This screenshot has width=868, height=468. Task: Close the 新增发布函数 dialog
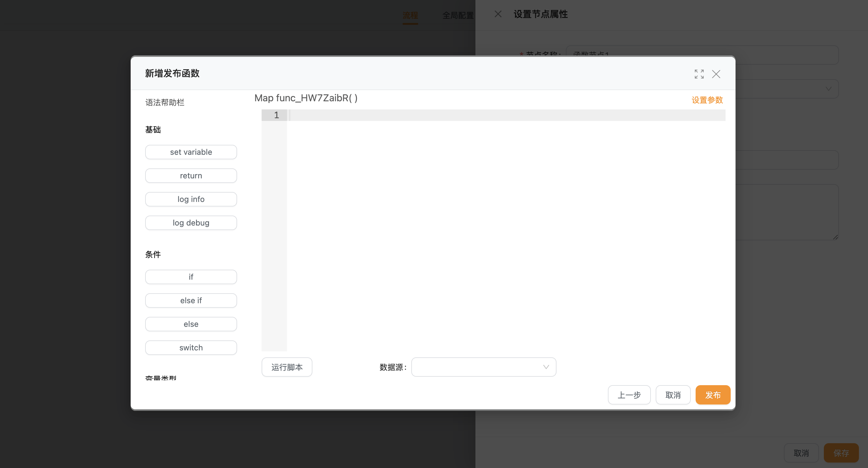click(716, 74)
